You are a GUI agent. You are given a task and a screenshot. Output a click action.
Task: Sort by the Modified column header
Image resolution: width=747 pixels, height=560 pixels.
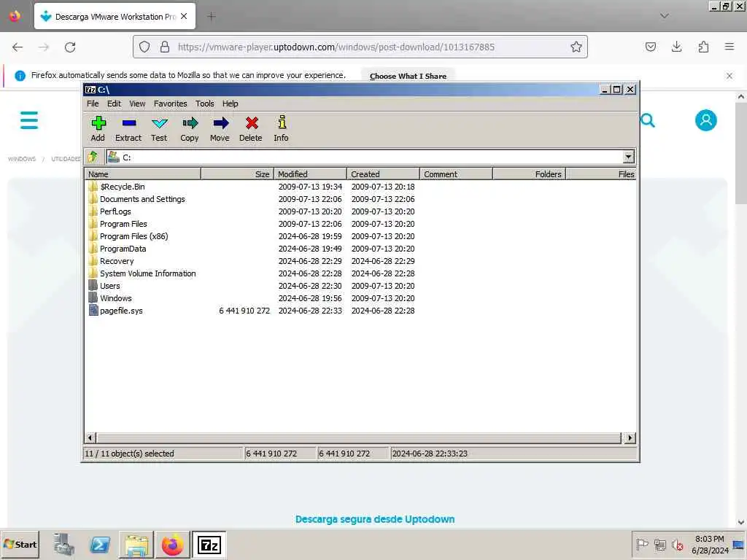click(x=310, y=174)
